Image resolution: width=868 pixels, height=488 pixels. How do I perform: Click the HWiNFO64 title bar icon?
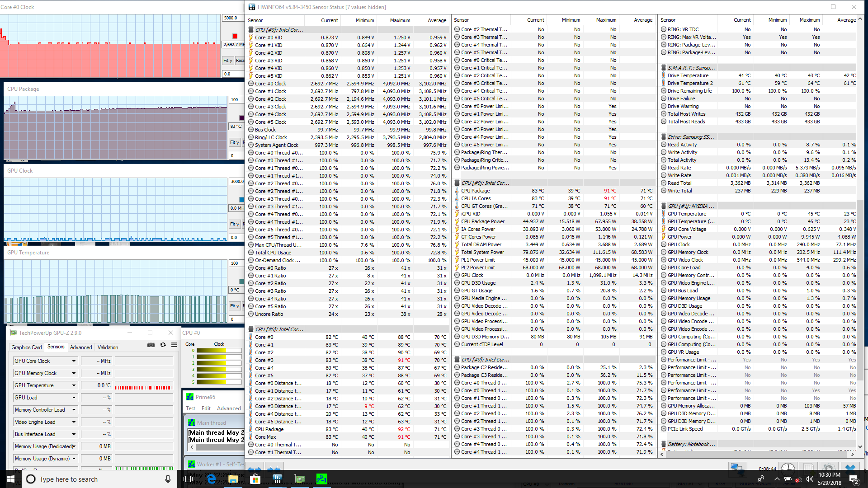tap(251, 7)
